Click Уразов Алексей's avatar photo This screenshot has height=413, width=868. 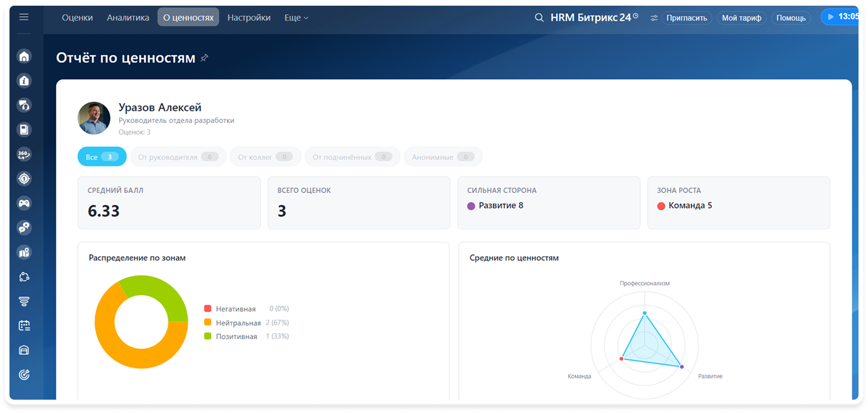pos(94,118)
